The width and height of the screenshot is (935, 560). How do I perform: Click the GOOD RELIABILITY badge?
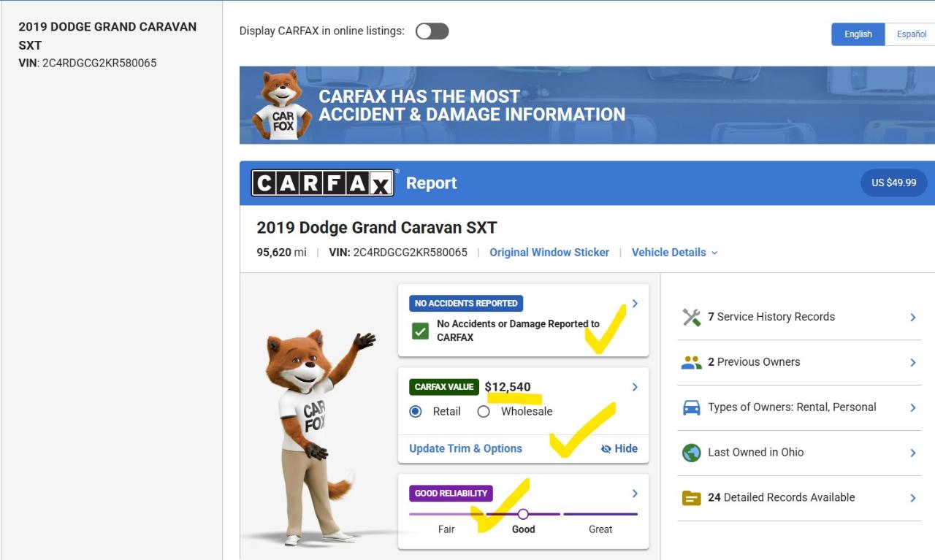[x=451, y=493]
